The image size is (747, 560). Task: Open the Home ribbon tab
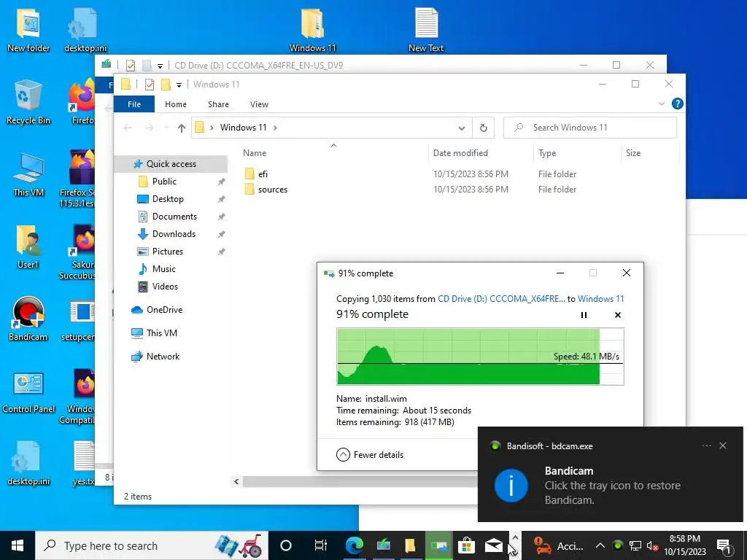[x=175, y=104]
